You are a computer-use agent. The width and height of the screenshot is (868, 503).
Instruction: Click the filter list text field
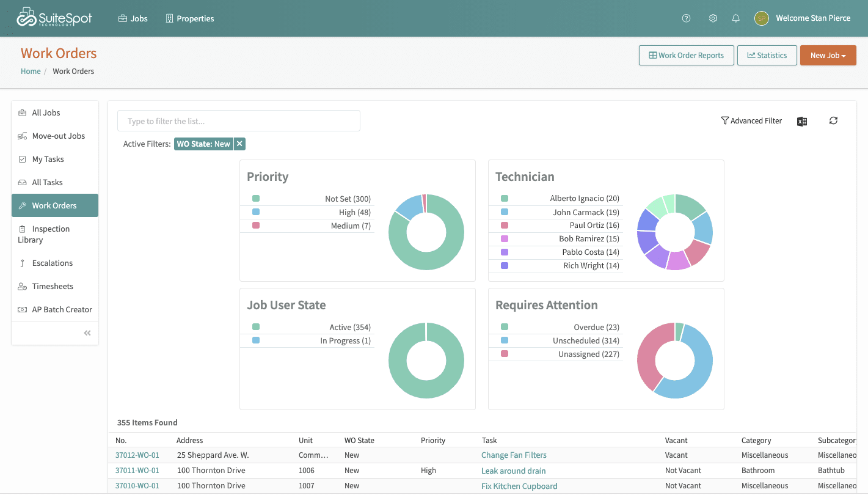tap(239, 121)
